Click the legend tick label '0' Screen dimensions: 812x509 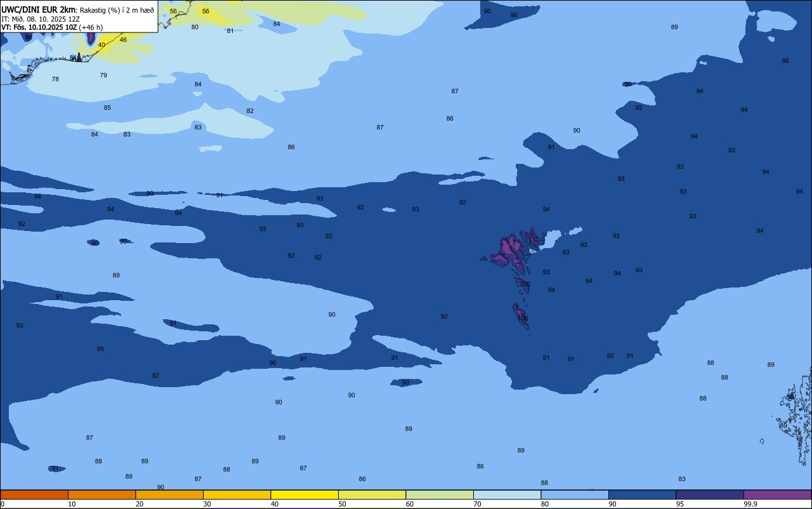pyautogui.click(x=3, y=504)
